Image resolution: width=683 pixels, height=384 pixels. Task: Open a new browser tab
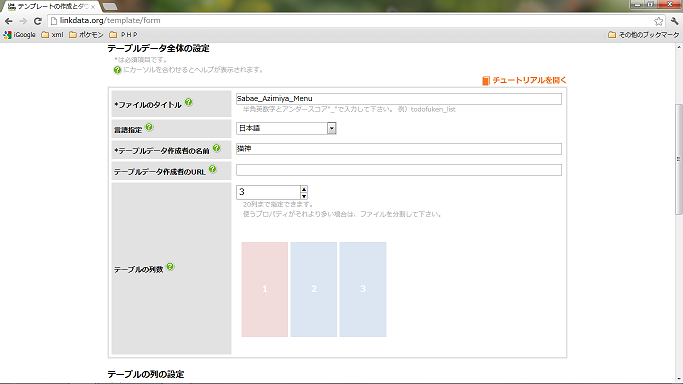click(109, 7)
